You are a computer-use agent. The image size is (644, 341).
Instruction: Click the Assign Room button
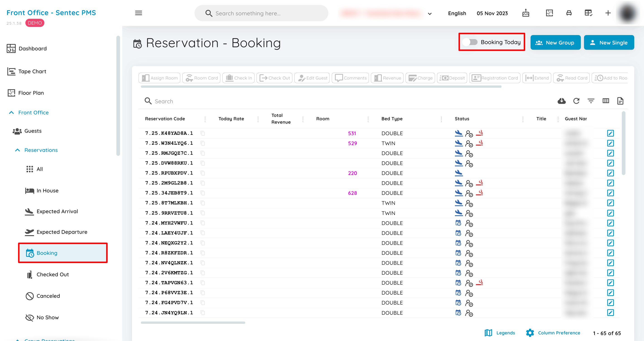point(159,78)
